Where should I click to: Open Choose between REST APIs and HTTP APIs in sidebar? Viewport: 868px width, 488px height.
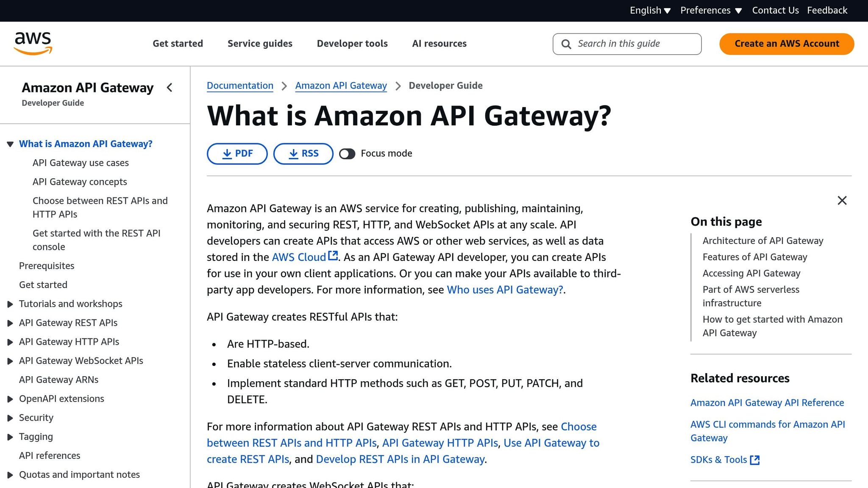(x=100, y=208)
